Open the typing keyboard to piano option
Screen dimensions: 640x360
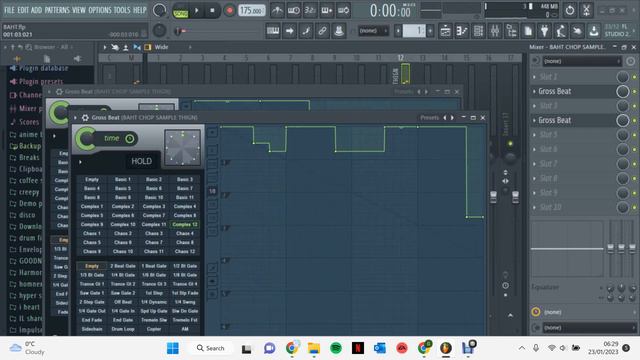pyautogui.click(x=273, y=31)
